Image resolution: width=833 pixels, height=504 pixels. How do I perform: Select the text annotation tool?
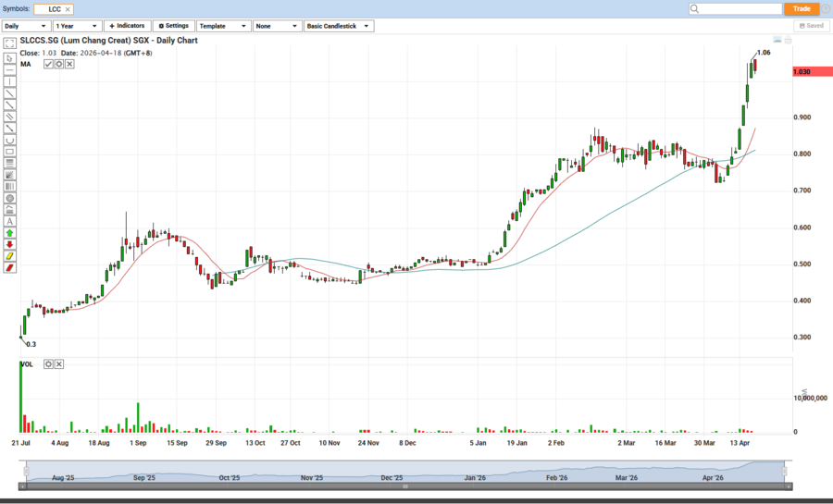point(10,221)
